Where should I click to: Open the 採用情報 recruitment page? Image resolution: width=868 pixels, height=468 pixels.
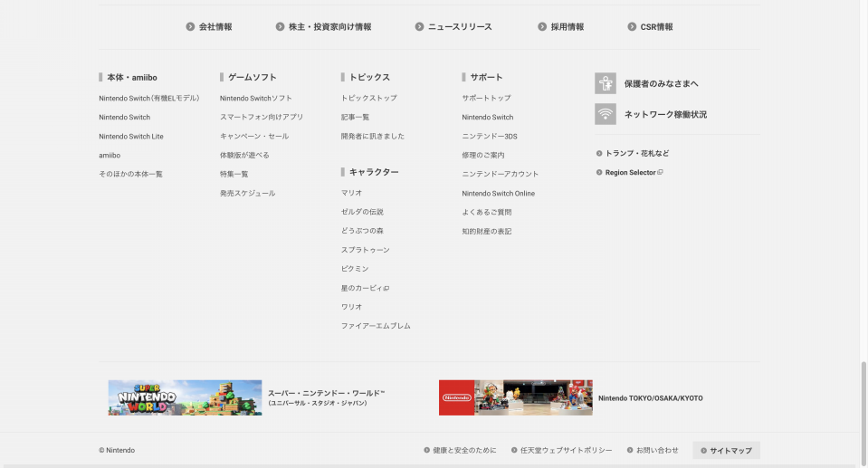pos(568,26)
